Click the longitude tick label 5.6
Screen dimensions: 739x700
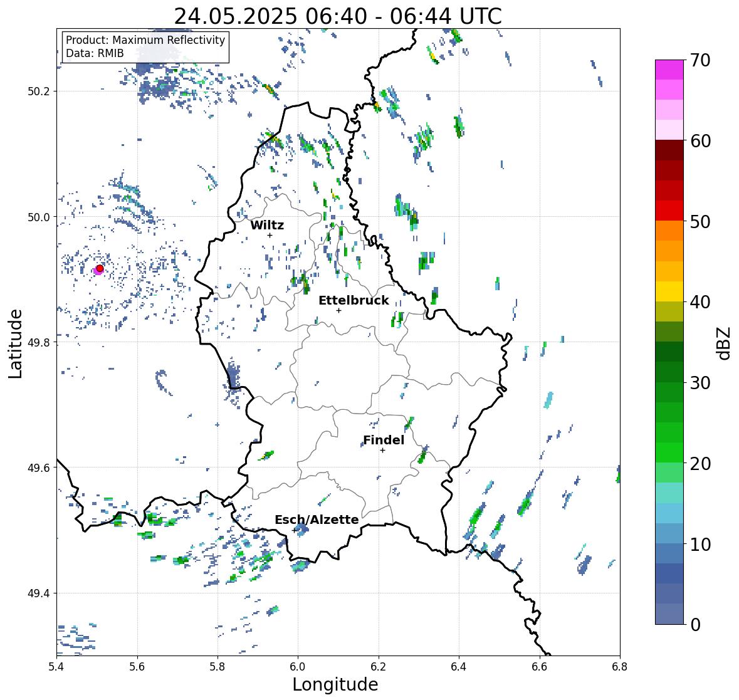tap(137, 667)
